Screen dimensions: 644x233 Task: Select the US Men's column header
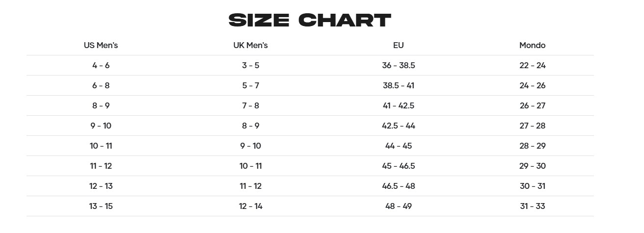(101, 45)
